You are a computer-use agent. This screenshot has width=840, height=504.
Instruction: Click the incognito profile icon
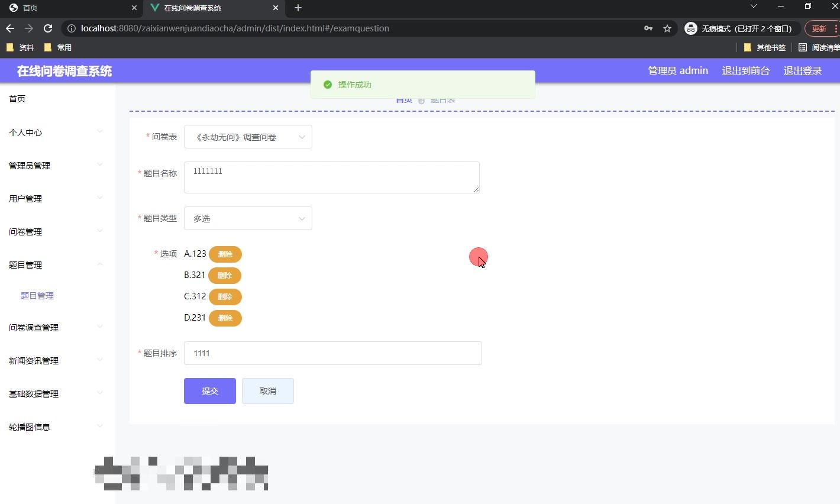(x=690, y=28)
